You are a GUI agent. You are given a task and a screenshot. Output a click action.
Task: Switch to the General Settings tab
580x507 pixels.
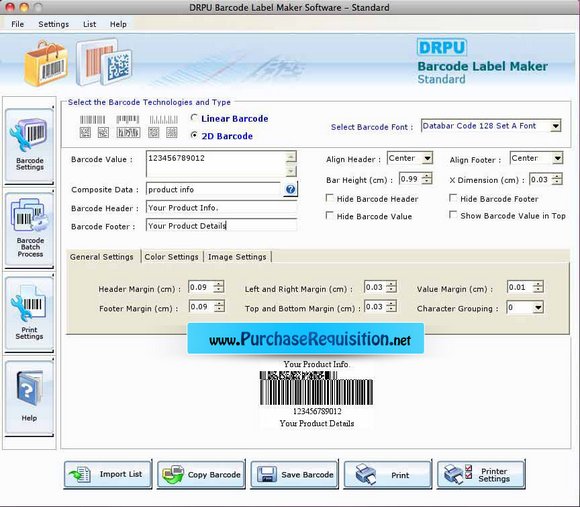[x=102, y=257]
